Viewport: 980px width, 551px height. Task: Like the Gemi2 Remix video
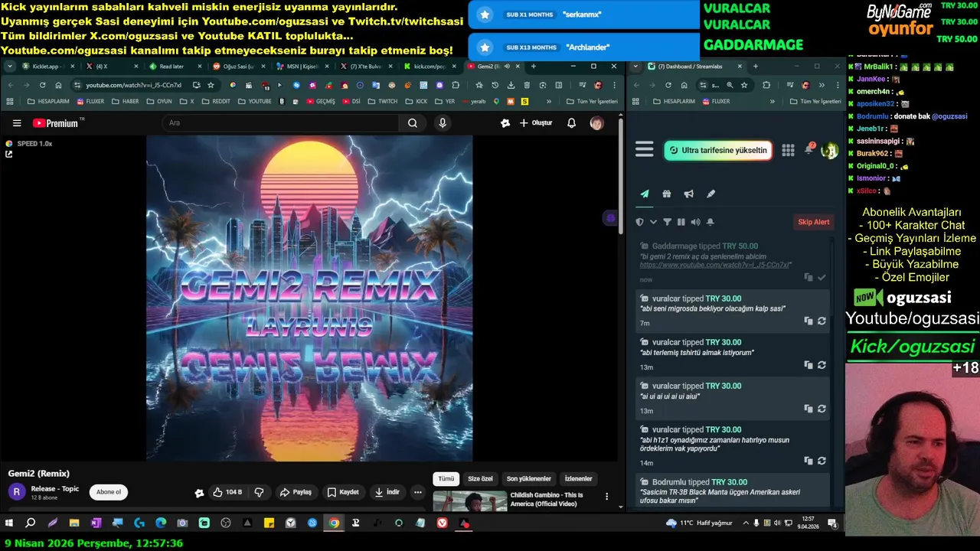click(x=227, y=492)
